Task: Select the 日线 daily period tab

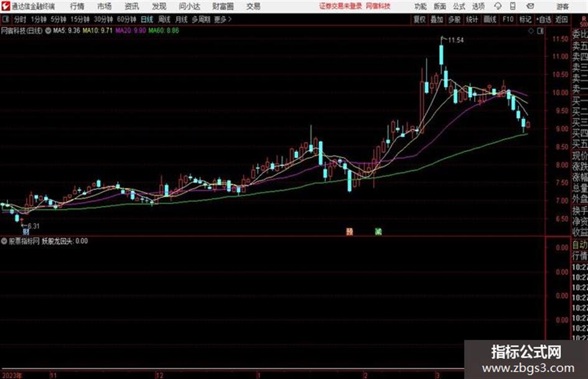Action: pos(147,19)
